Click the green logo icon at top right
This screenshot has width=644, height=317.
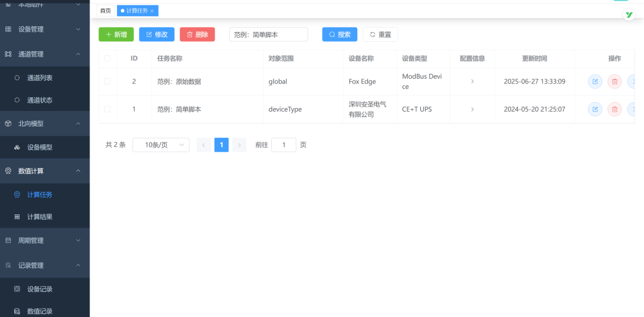(628, 15)
